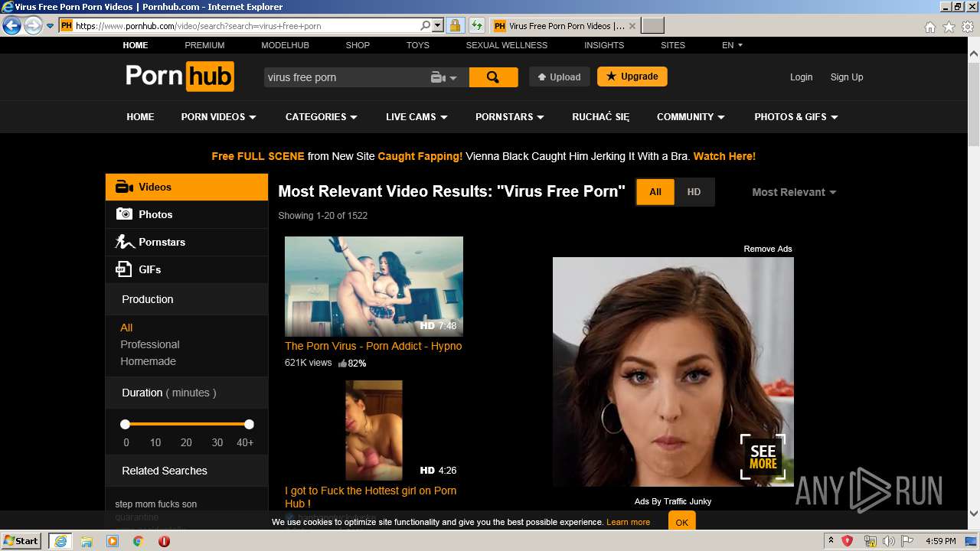This screenshot has width=980, height=551.
Task: Open the Most Relevant sort dropdown
Action: 794,192
